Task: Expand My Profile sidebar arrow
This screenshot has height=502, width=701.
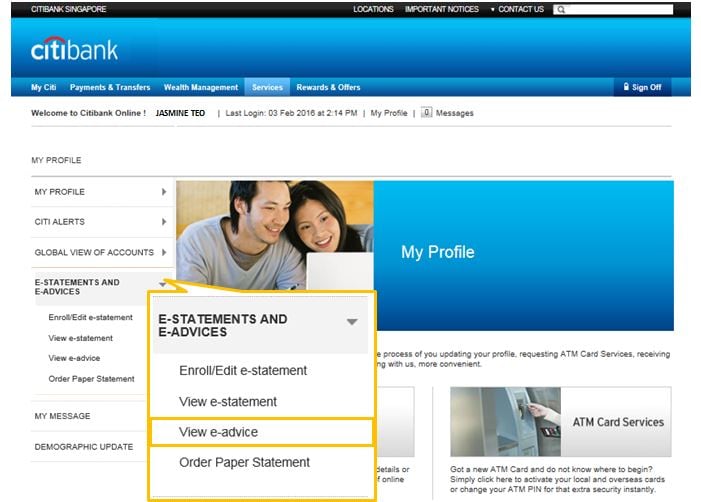Action: [163, 191]
